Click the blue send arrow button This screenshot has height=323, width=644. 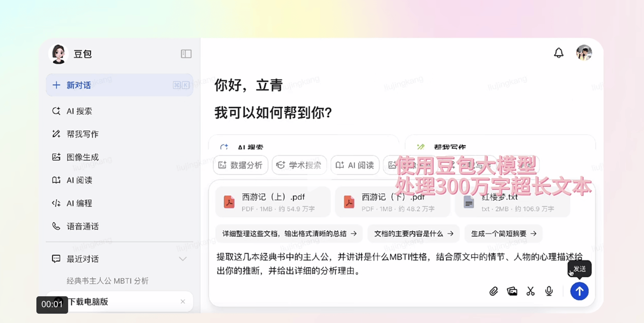click(579, 291)
